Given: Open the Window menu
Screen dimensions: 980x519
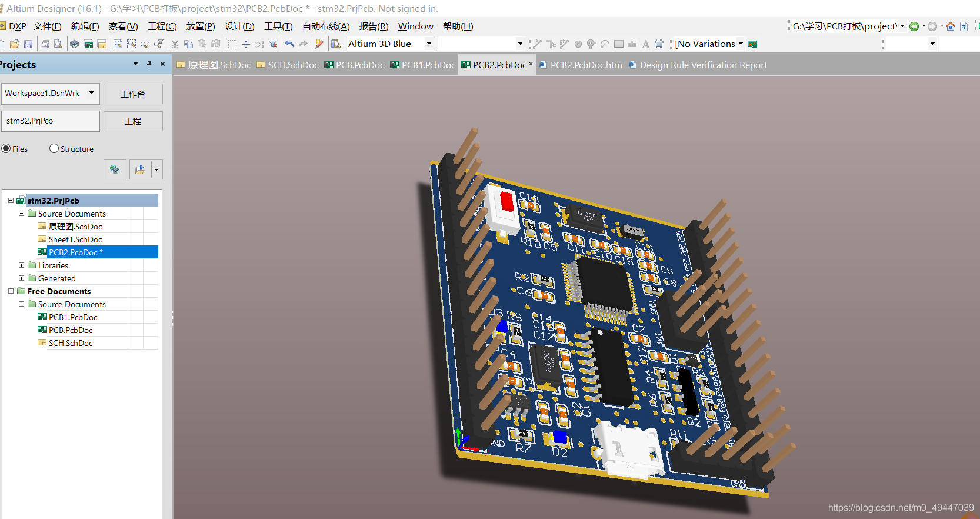Looking at the screenshot, I should (x=415, y=26).
